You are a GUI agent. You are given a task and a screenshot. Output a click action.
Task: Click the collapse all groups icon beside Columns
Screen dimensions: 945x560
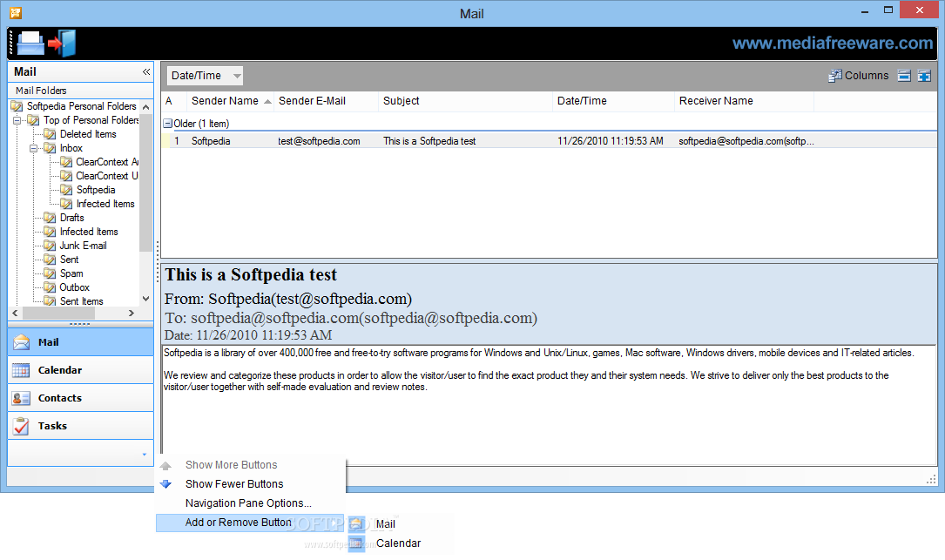(904, 76)
